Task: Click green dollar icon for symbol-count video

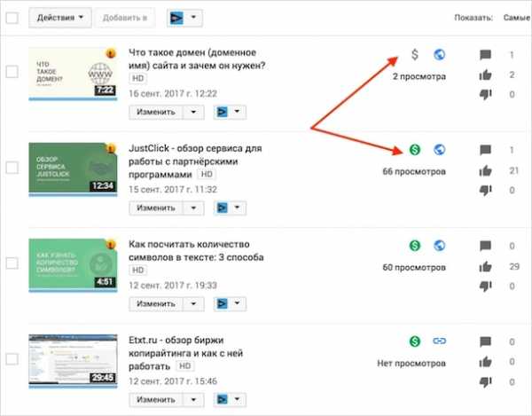Action: (x=414, y=245)
